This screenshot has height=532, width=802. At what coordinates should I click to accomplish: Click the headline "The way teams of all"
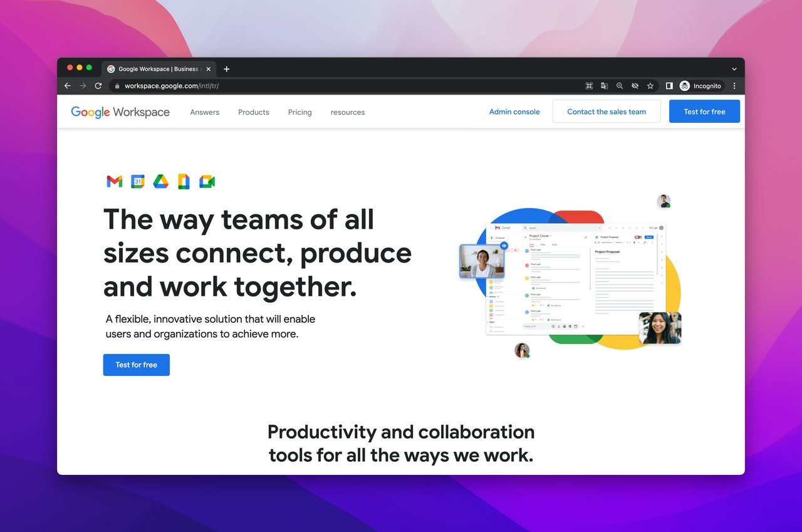(x=239, y=219)
